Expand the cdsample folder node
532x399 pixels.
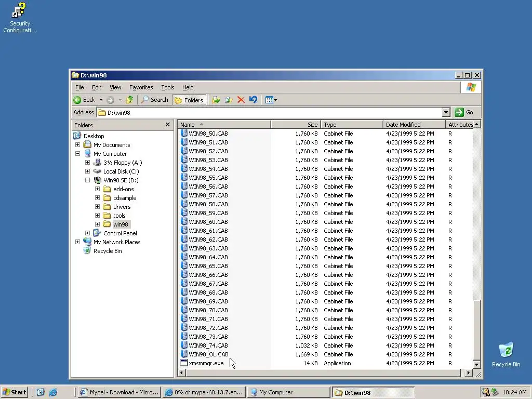point(97,198)
